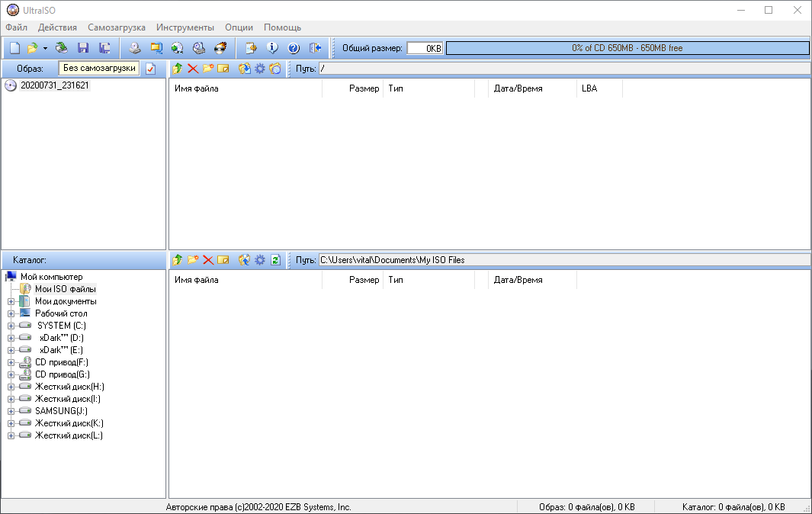Screen dimensions: 812x514
Task: Click the Convert image icon with monitors
Action: 156,48
